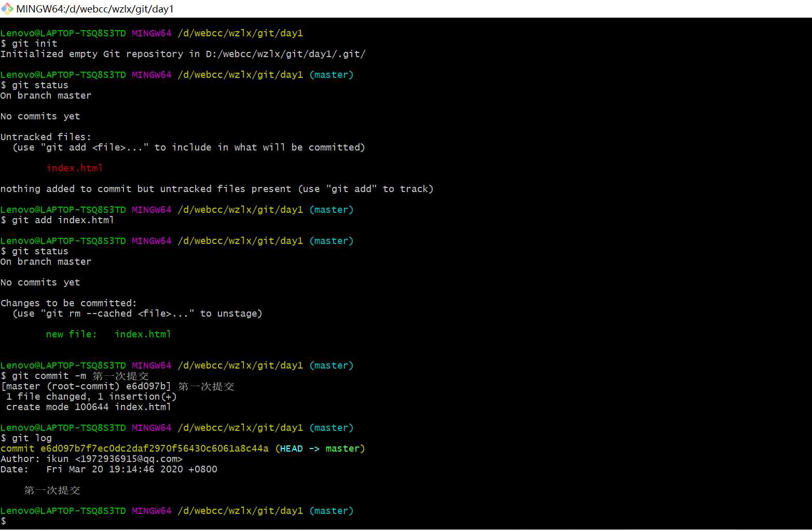Screen dimensions: 812x530
Task: Click the '[master (root-commit) e6d097b]' output line
Action: (118, 386)
